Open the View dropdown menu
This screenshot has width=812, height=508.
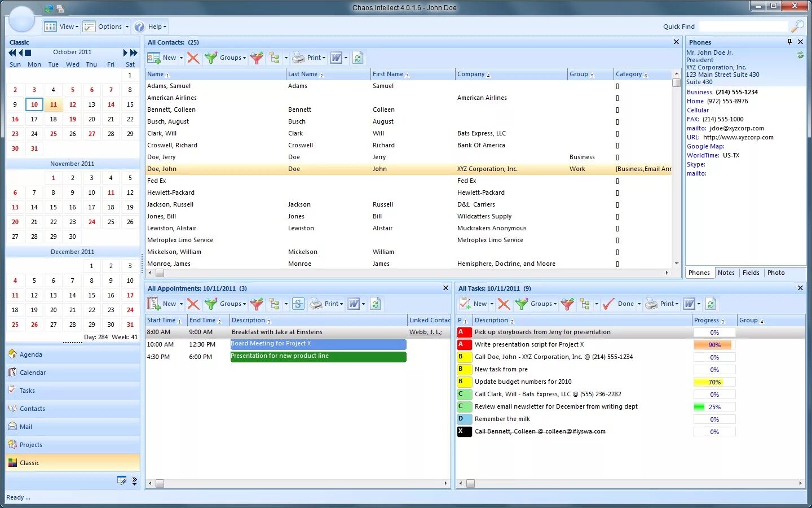coord(61,27)
